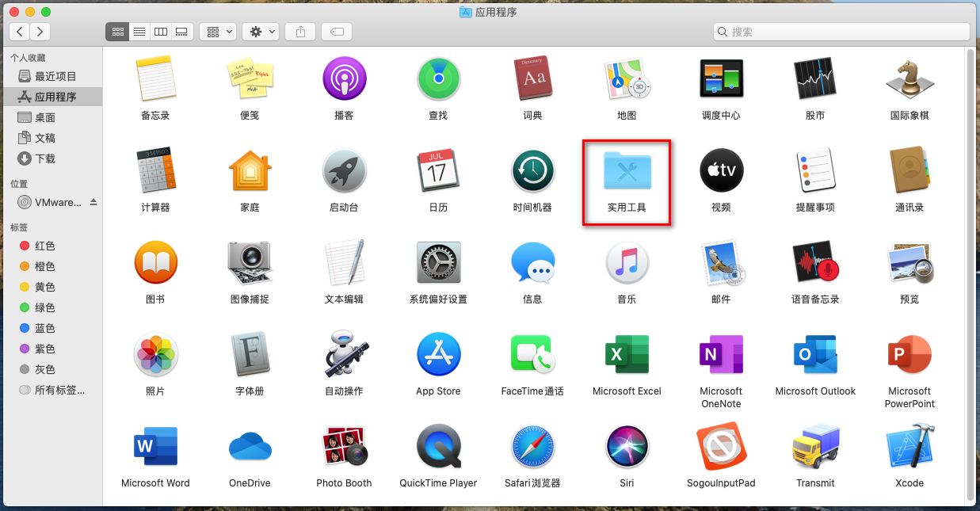Open the Siri app
980x511 pixels.
click(x=627, y=446)
